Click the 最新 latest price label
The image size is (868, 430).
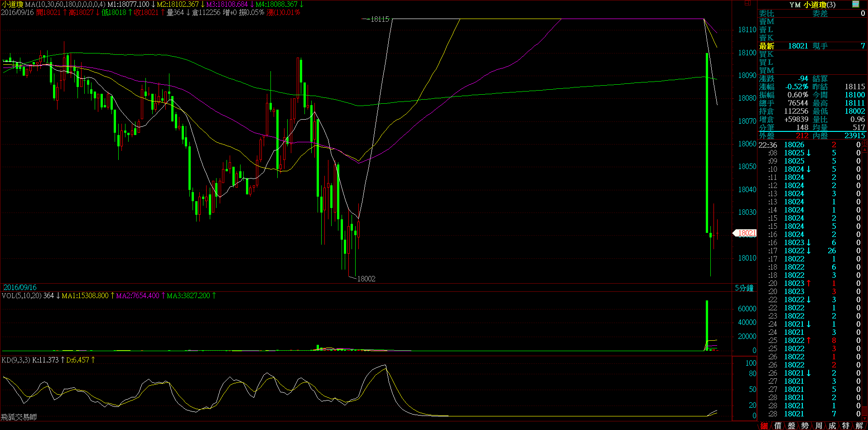pyautogui.click(x=767, y=46)
